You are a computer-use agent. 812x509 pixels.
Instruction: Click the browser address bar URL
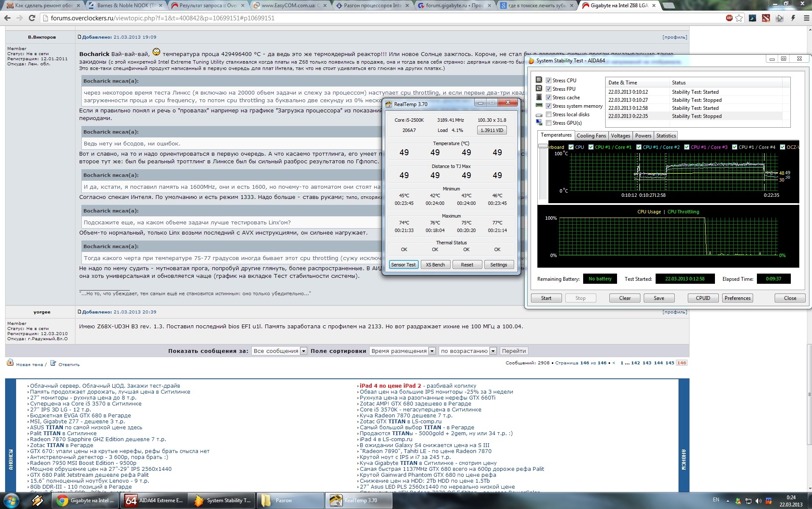pyautogui.click(x=163, y=18)
